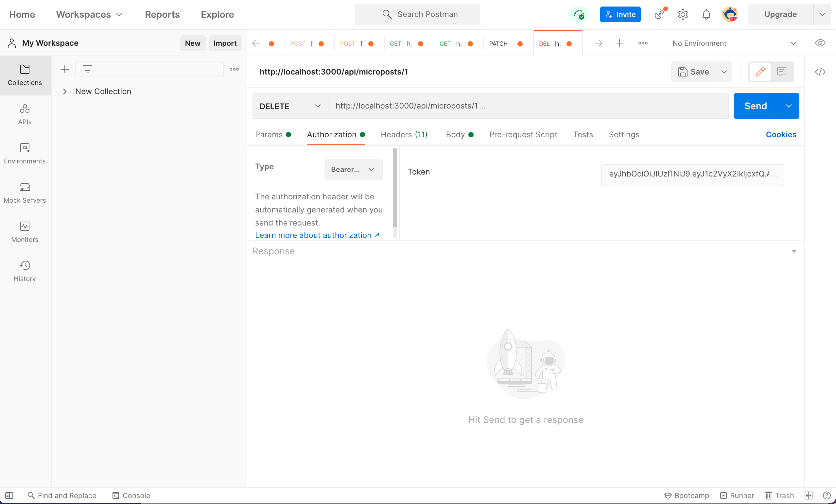Open the Collections panel in sidebar
836x504 pixels.
coord(25,75)
